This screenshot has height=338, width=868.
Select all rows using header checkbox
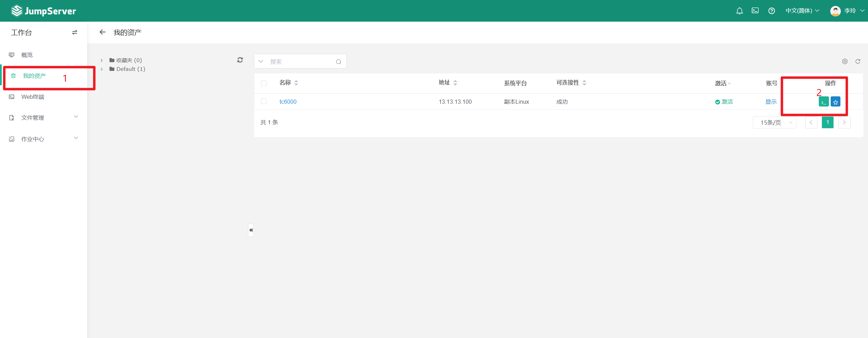click(264, 83)
